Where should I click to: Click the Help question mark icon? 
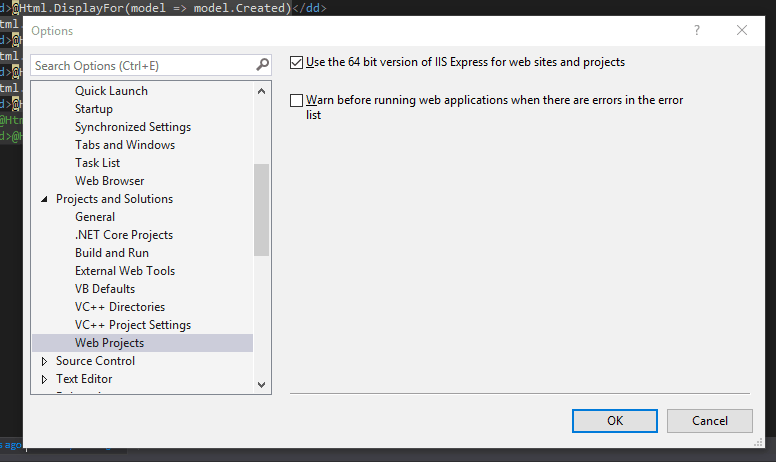point(697,31)
